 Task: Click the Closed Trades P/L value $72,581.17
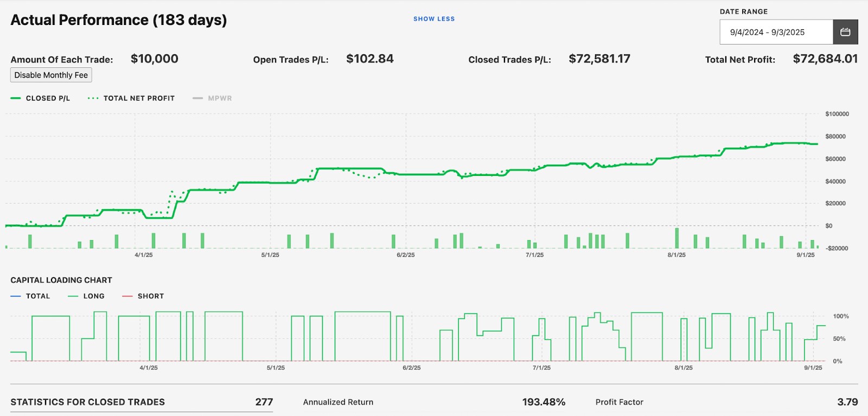(x=599, y=59)
